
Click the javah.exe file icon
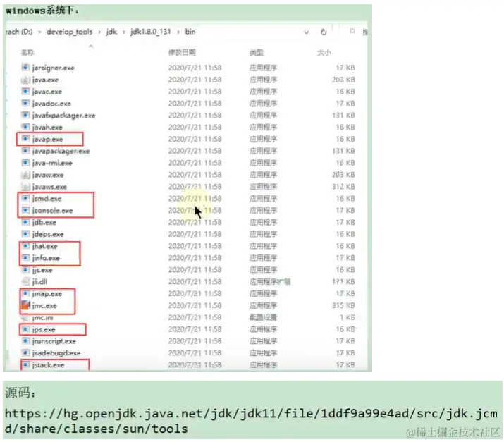tap(25, 127)
